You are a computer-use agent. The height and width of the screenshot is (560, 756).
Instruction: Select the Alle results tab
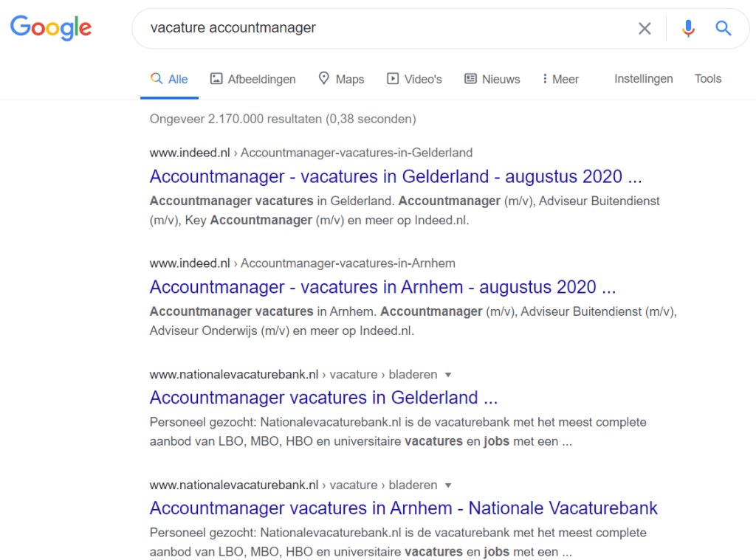[169, 79]
